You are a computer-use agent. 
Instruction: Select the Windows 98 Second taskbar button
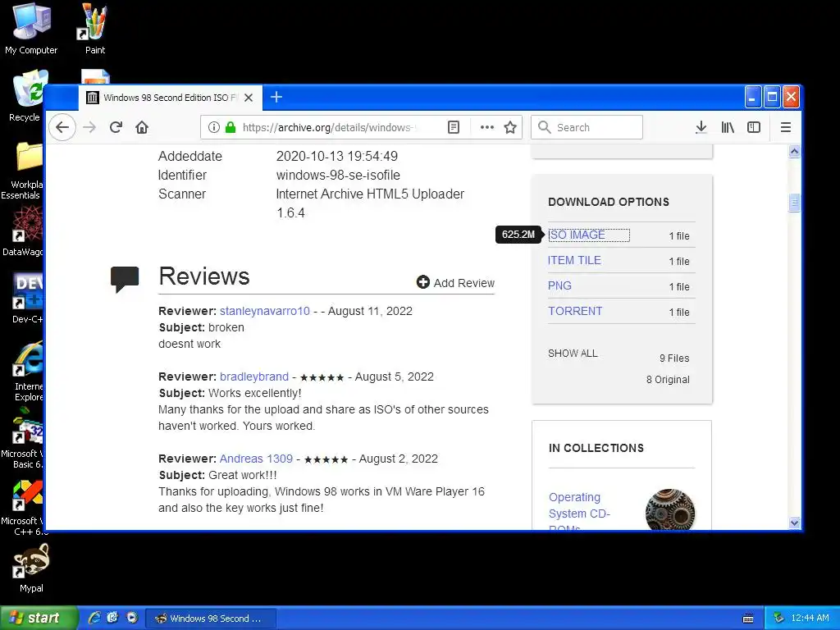click(x=211, y=619)
